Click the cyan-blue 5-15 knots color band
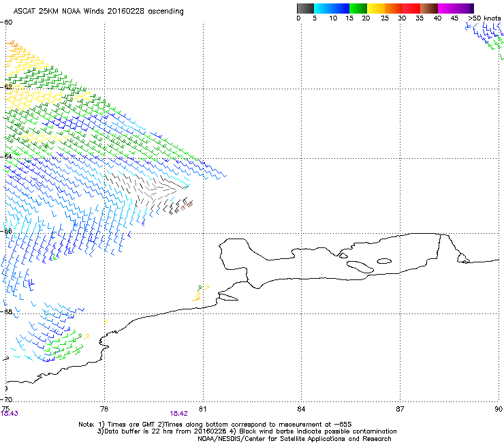Image resolution: width=504 pixels, height=443 pixels. (332, 8)
